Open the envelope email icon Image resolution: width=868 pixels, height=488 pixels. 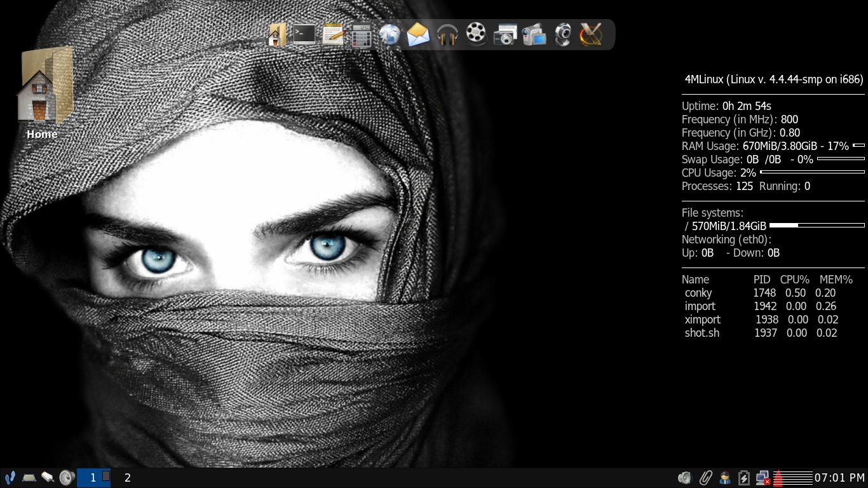[x=418, y=35]
